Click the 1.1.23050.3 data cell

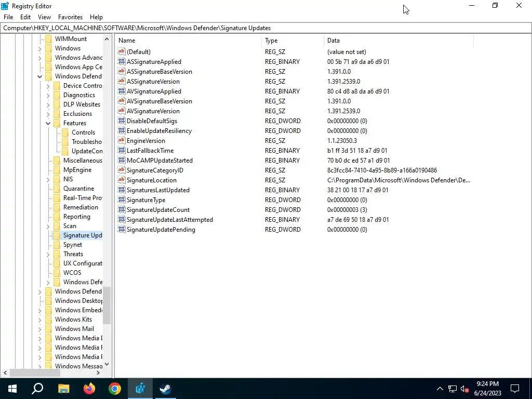(x=342, y=140)
